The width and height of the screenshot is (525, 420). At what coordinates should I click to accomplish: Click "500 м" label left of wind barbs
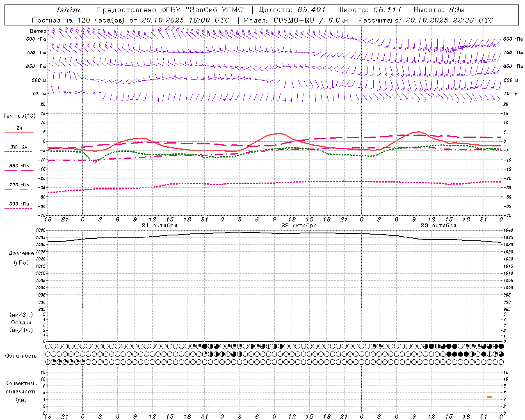[39, 80]
